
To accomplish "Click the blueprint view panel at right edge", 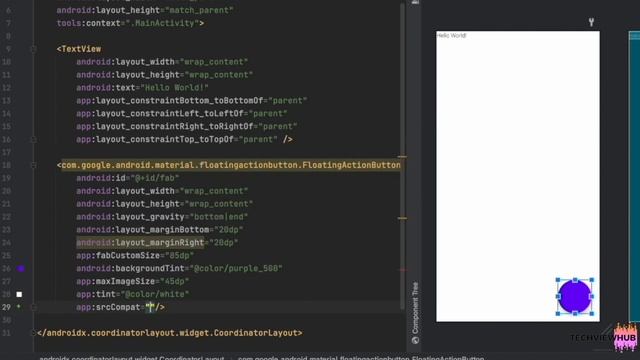I will pyautogui.click(x=634, y=176).
